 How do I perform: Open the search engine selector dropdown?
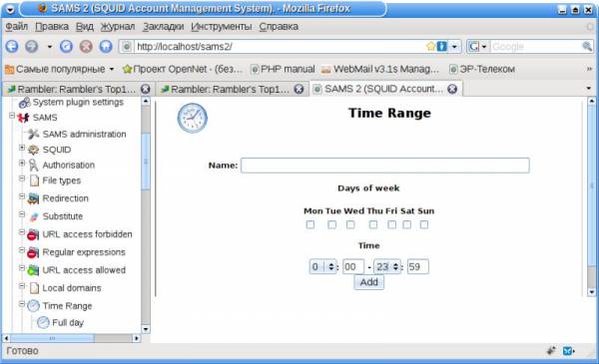477,47
